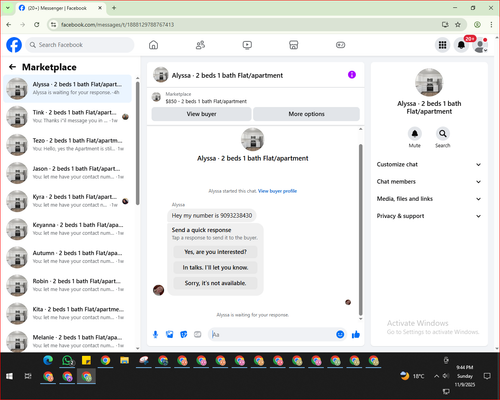Open the Marketplace storefront icon in top navigation

(x=294, y=45)
